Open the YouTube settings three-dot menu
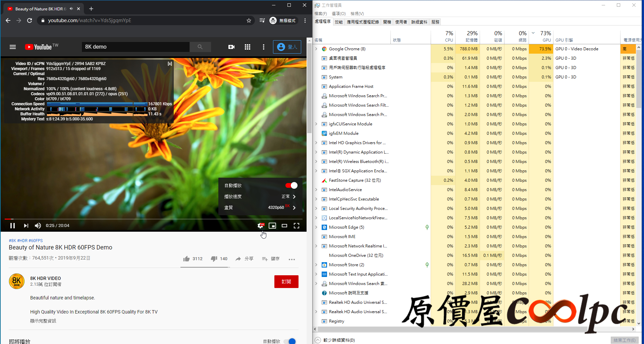 pos(264,47)
